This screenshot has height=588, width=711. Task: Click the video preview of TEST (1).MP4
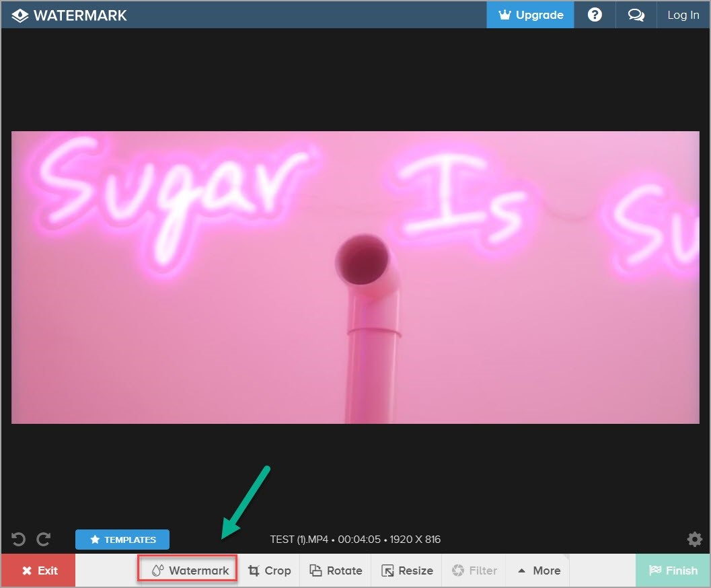point(355,276)
